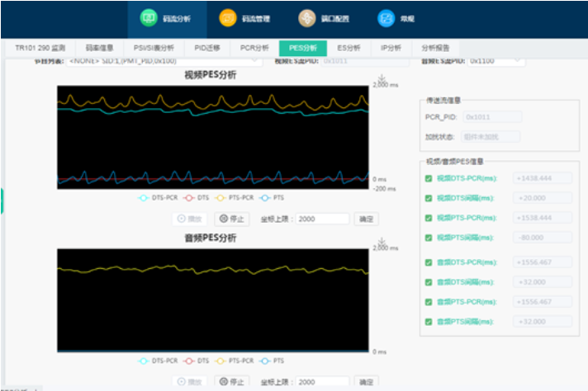The image size is (588, 391).
Task: Click the 端口配置 icon in top bar
Action: point(306,17)
